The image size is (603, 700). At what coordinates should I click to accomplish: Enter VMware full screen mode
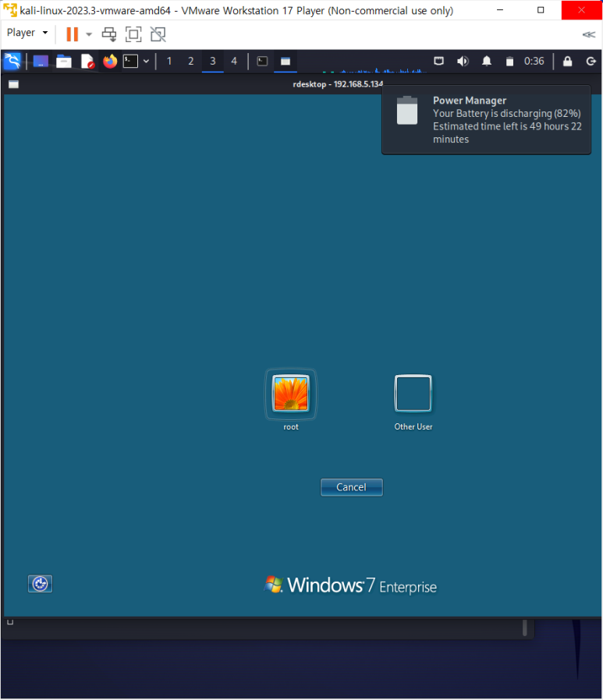[133, 34]
